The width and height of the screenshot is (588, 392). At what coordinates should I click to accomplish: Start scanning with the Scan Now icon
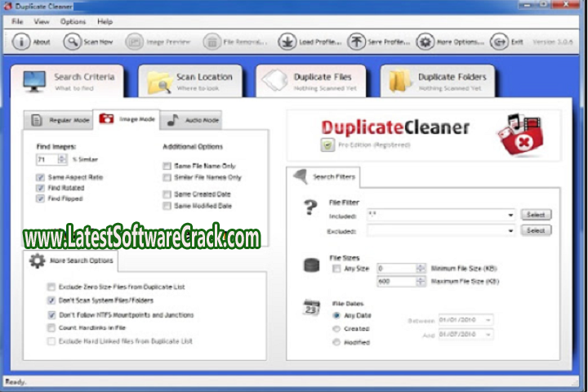(x=73, y=42)
